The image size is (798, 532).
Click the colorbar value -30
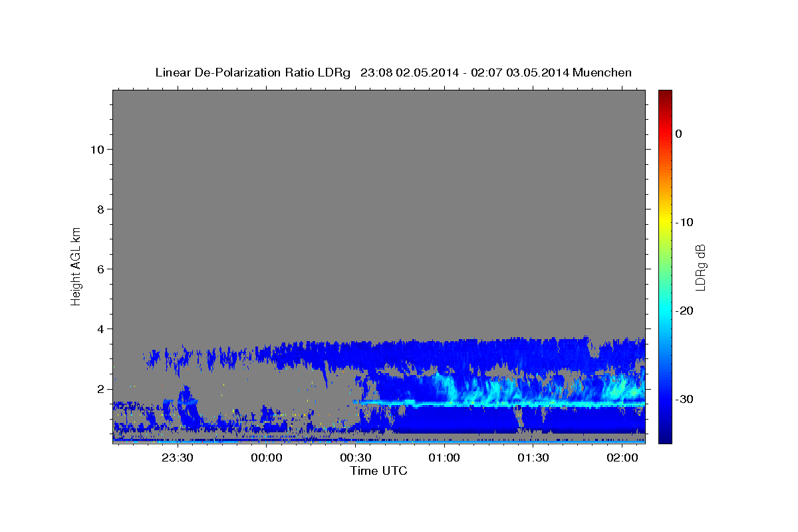[x=684, y=399]
